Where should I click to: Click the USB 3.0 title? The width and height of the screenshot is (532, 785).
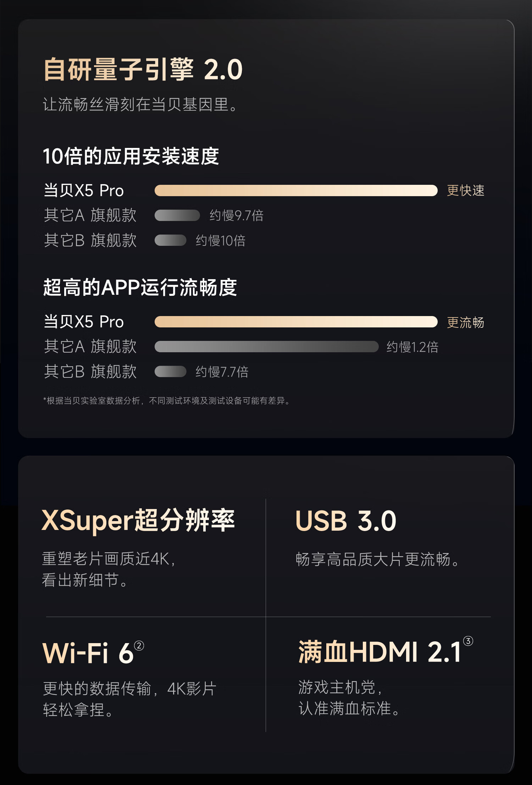click(346, 521)
